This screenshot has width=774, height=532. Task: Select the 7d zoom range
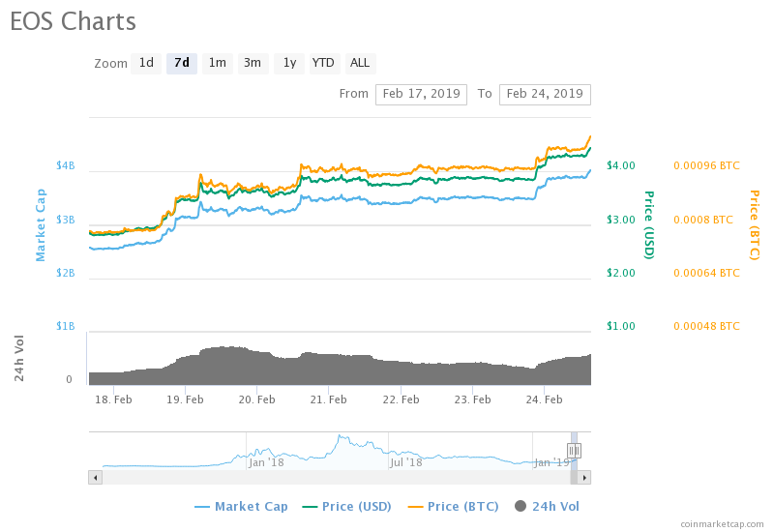(181, 64)
